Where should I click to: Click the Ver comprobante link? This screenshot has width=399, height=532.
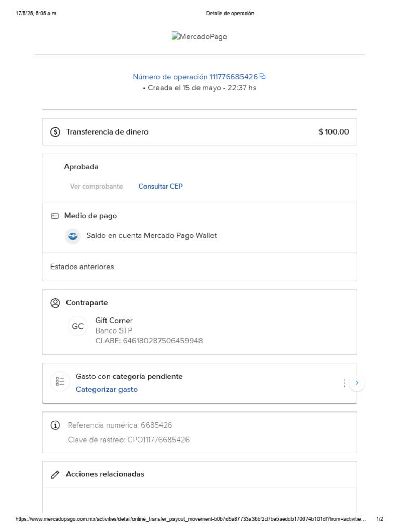click(x=97, y=187)
